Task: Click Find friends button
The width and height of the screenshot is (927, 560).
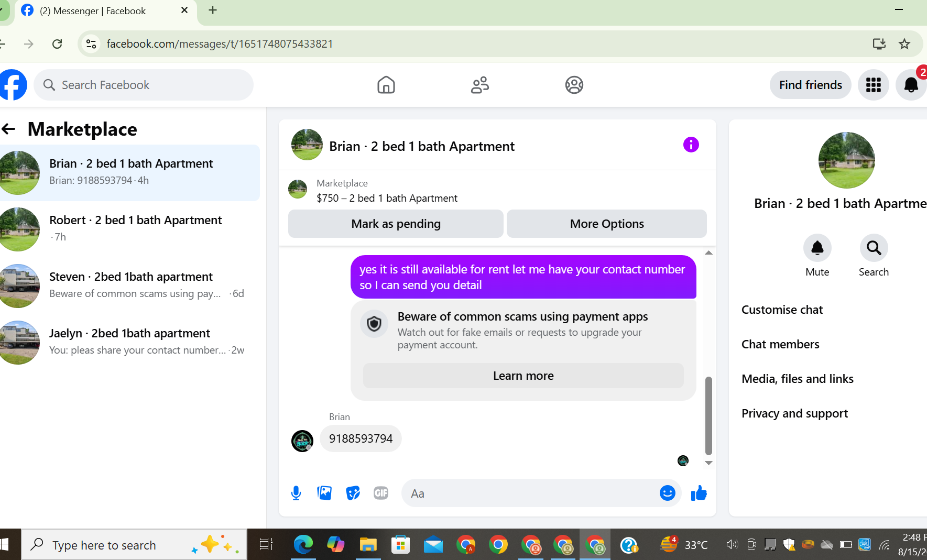Action: click(810, 85)
